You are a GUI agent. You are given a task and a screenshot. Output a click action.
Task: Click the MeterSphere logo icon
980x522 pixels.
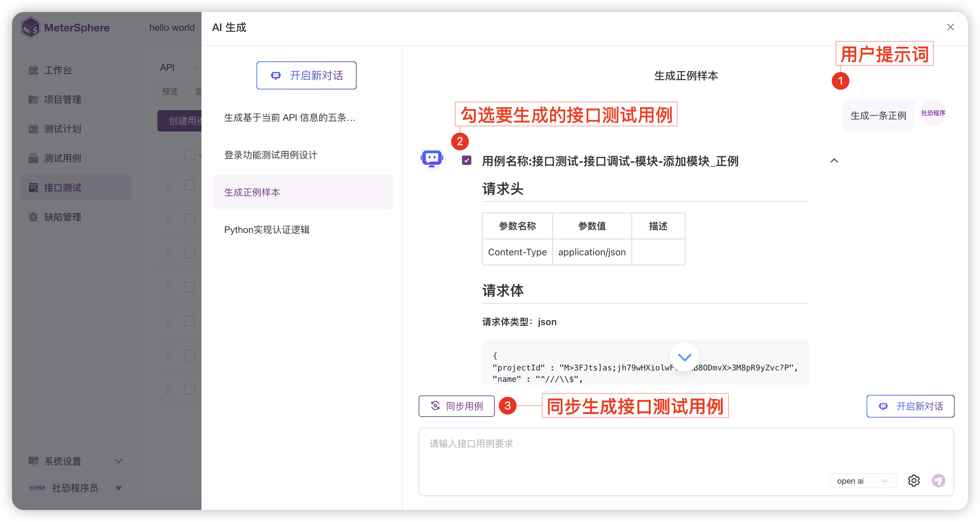[30, 27]
